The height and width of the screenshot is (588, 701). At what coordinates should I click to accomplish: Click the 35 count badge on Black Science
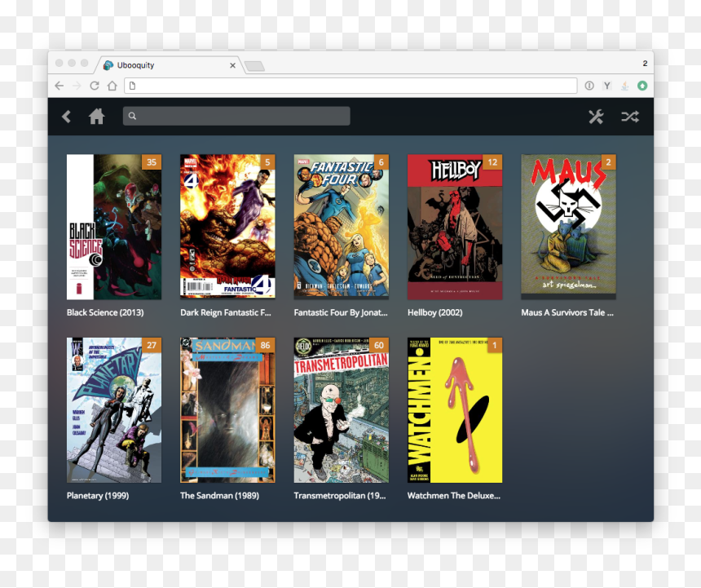152,161
